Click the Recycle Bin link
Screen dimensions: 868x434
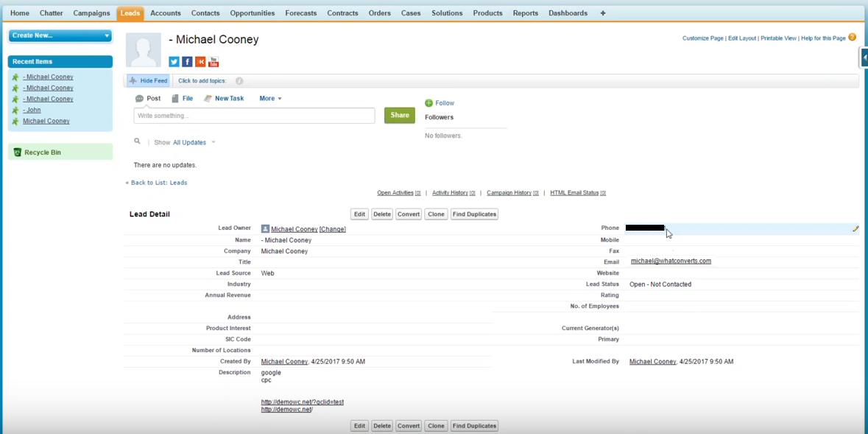(x=43, y=153)
